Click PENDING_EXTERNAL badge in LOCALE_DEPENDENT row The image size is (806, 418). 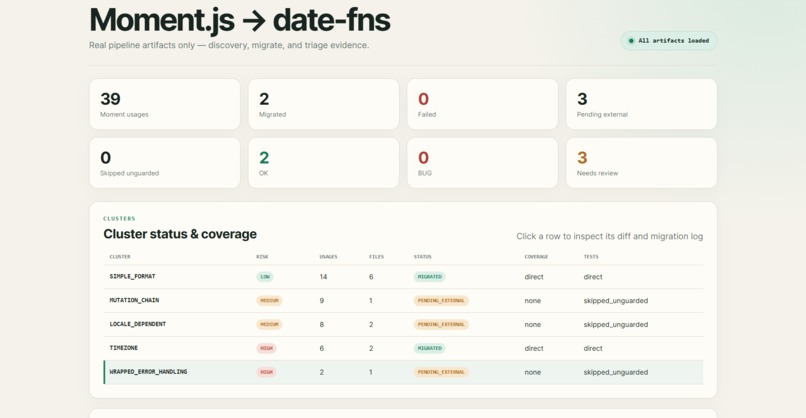point(441,324)
